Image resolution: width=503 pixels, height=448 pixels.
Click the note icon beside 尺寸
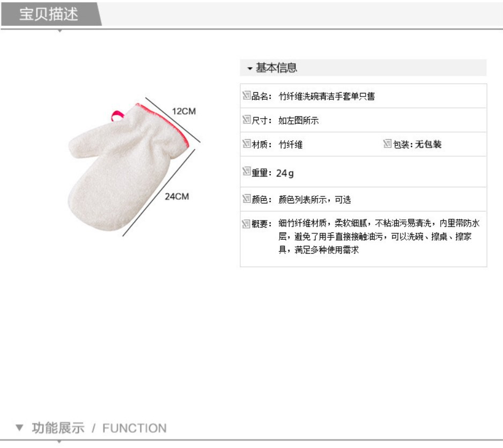point(246,120)
